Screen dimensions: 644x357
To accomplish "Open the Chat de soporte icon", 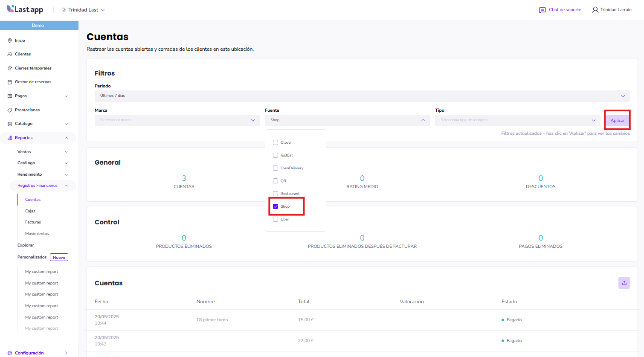I will [x=542, y=10].
